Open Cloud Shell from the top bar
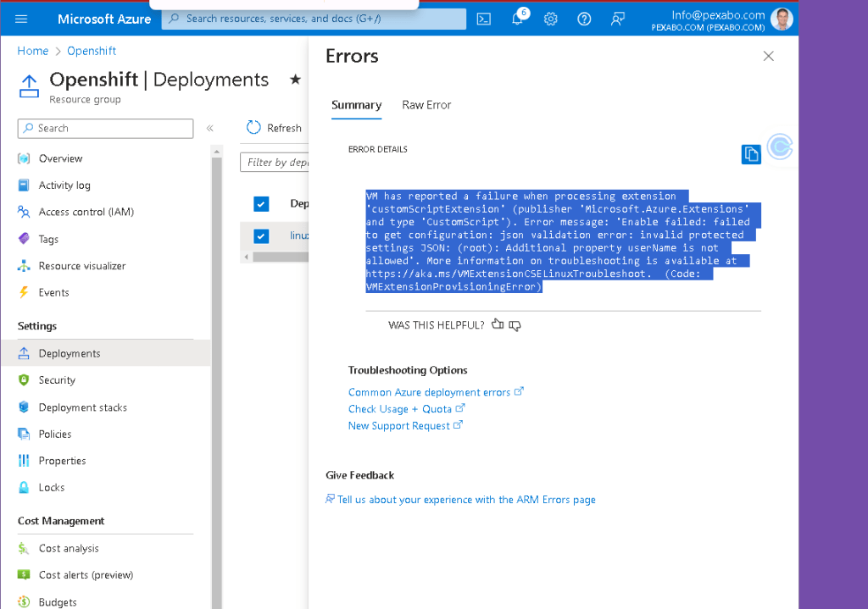The height and width of the screenshot is (609, 868). (x=484, y=19)
